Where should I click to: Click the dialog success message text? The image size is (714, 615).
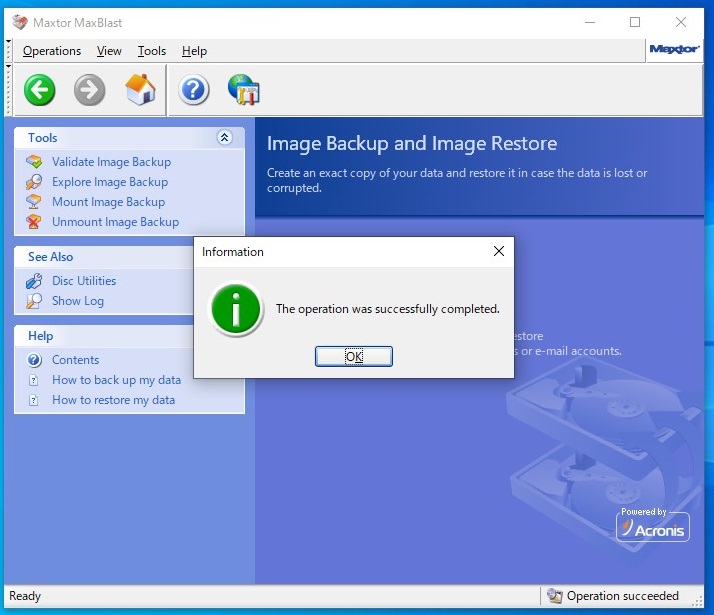pyautogui.click(x=388, y=309)
